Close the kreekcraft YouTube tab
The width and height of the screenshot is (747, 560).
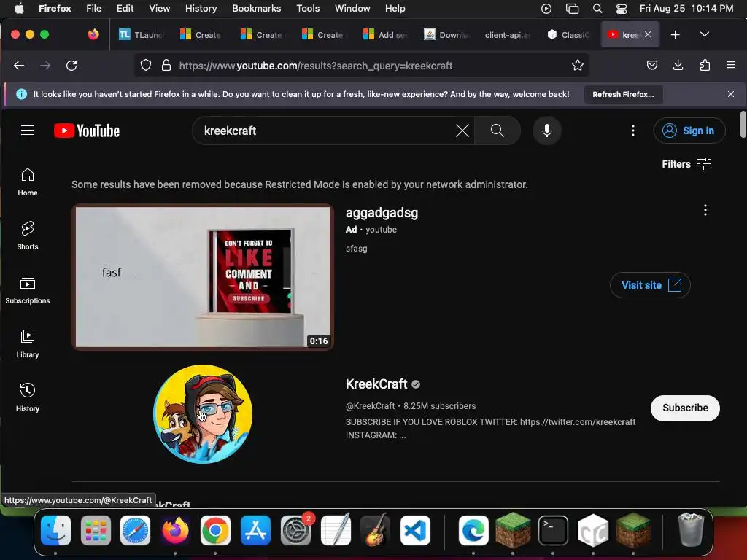[x=648, y=35]
